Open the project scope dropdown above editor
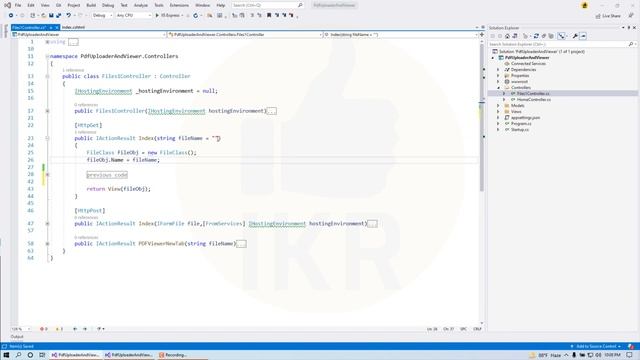640x360 pixels. [x=89, y=35]
